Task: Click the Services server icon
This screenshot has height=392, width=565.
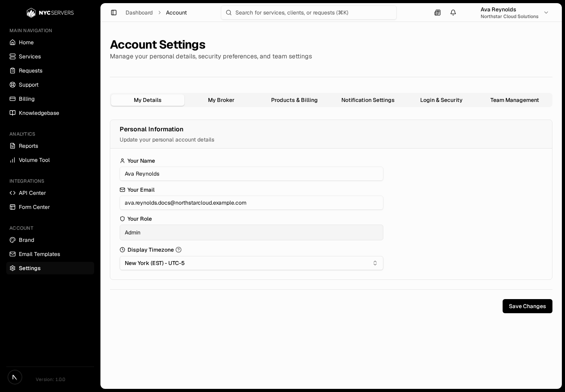Action: click(13, 56)
